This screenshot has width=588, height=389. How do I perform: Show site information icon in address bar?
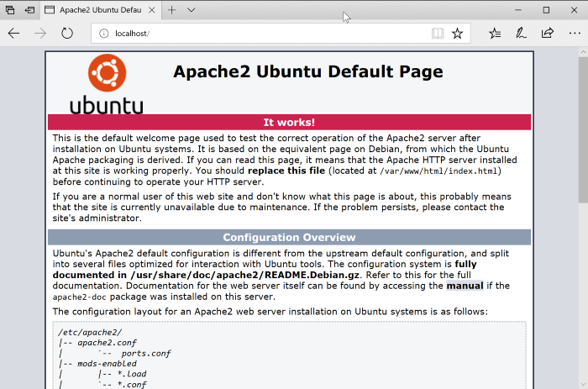click(x=104, y=34)
